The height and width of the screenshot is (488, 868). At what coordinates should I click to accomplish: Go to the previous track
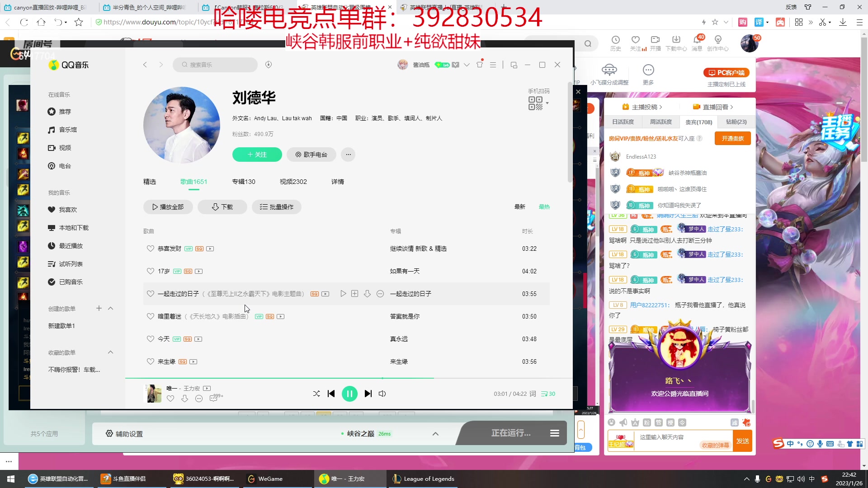pyautogui.click(x=331, y=394)
